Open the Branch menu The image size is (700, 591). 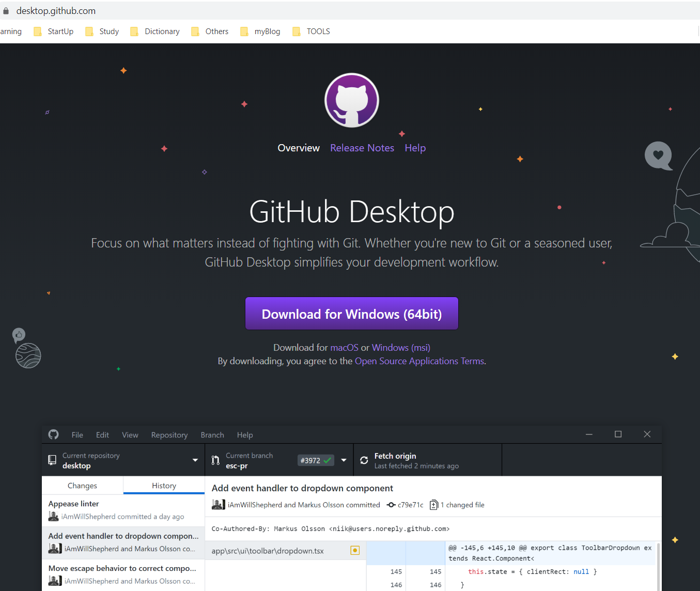(x=212, y=435)
